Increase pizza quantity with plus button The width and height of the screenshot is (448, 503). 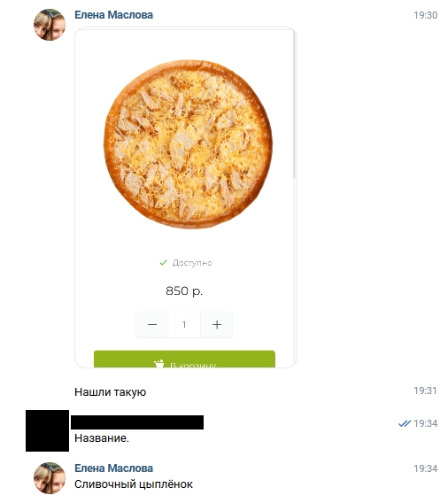point(217,325)
